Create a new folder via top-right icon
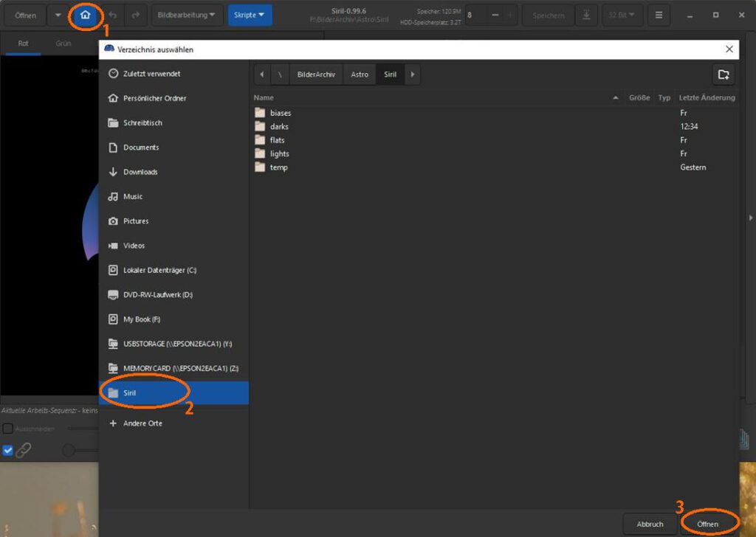This screenshot has height=537, width=756. [x=723, y=74]
